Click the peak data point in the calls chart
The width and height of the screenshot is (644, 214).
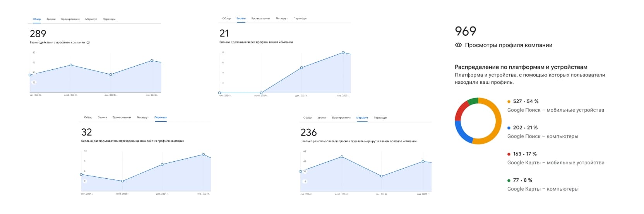[x=343, y=52]
